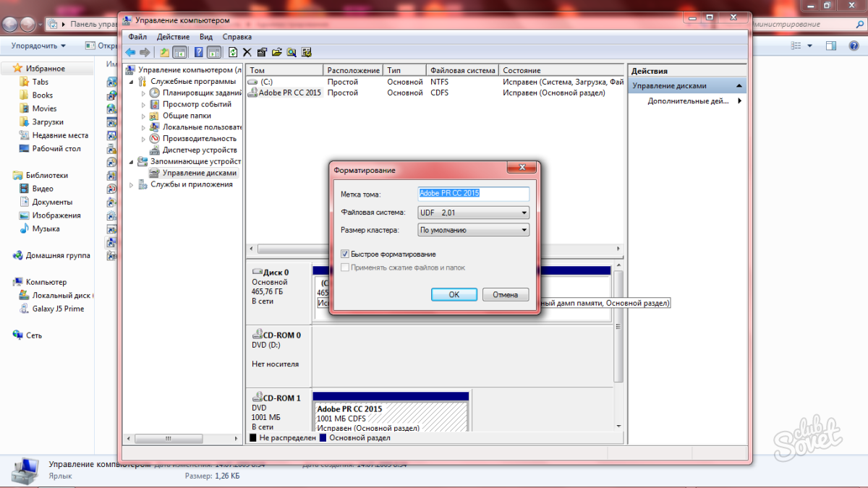
Task: Click the blue Back arrow toolbar icon
Action: pyautogui.click(x=130, y=52)
